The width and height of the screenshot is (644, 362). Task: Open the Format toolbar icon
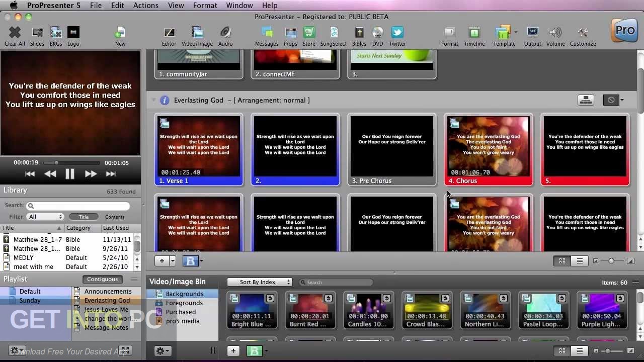pos(449,33)
